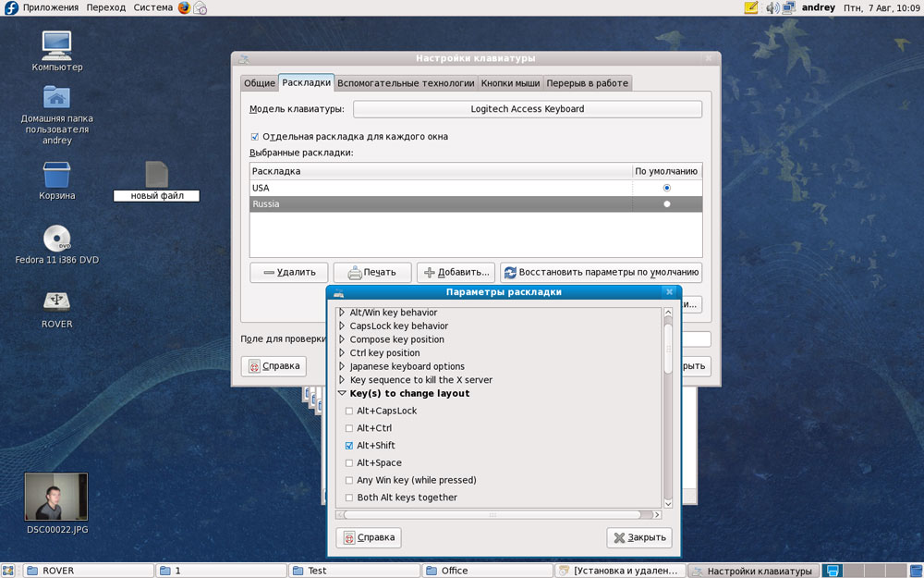Screen dimensions: 924x578
Task: Open the Корзина trash icon
Action: [x=56, y=174]
